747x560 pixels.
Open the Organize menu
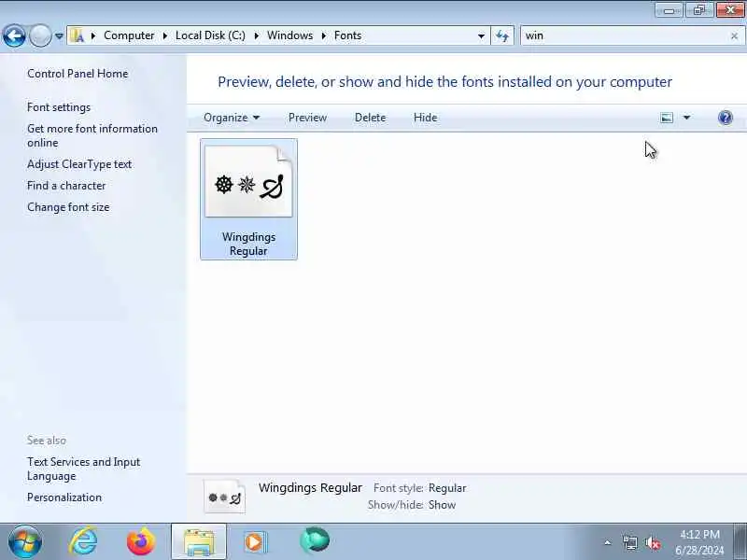click(x=232, y=118)
